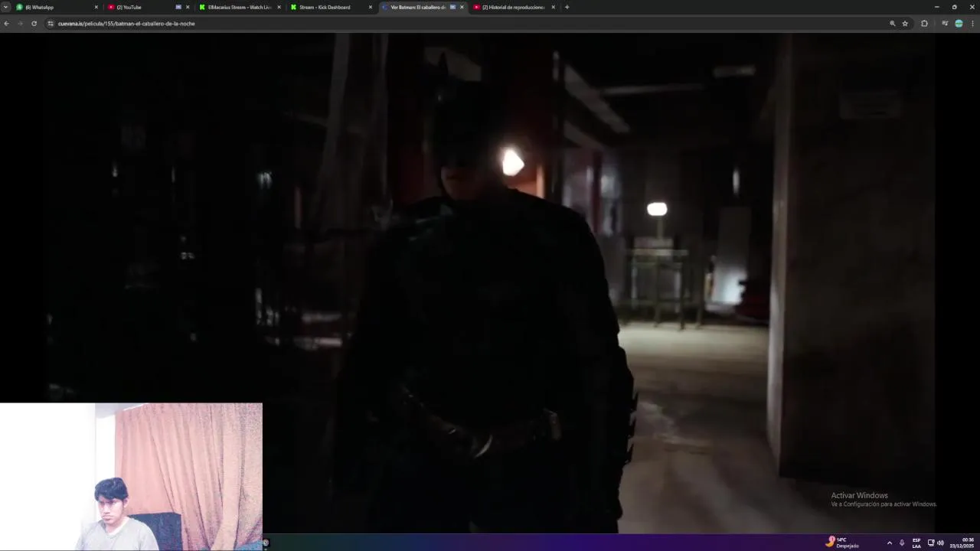Restore down the browser window
Viewport: 980px width, 551px height.
click(x=954, y=7)
